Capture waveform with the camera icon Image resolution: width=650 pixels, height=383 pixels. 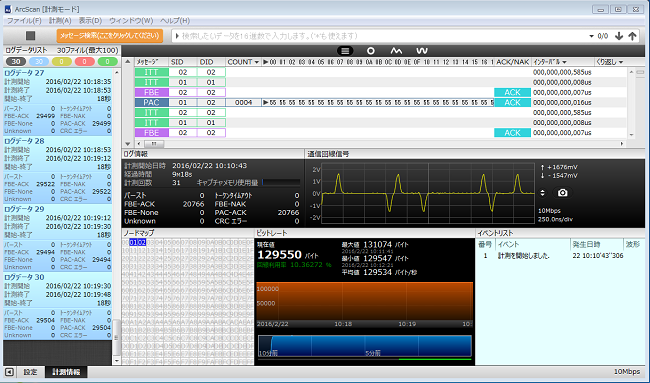(x=562, y=193)
